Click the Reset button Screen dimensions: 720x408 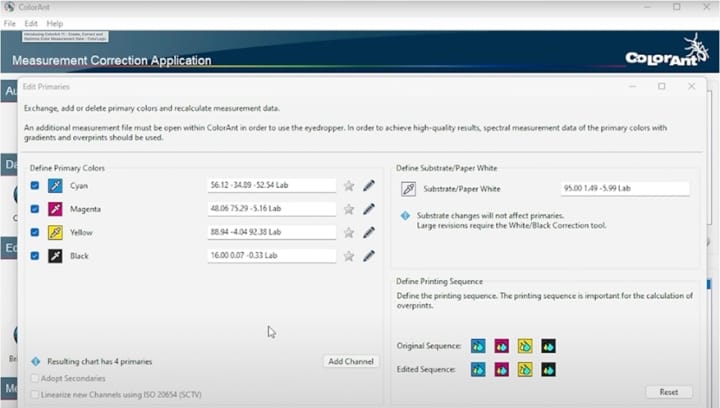tap(669, 392)
